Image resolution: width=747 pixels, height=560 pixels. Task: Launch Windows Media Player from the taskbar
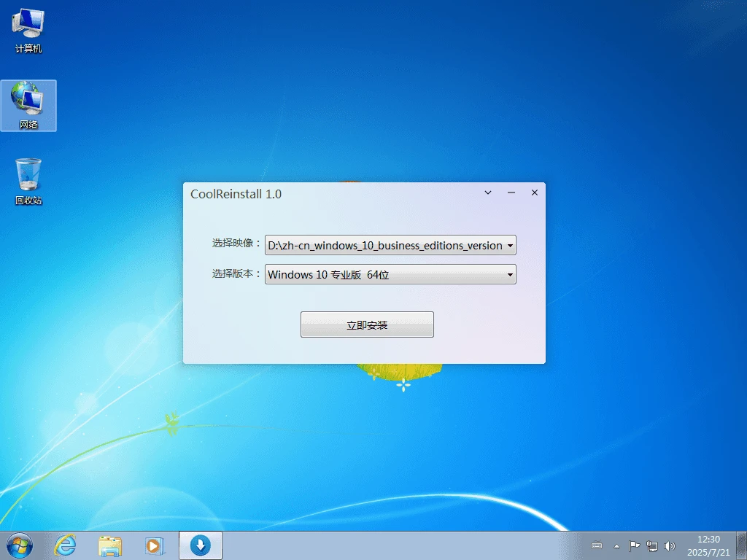(155, 545)
